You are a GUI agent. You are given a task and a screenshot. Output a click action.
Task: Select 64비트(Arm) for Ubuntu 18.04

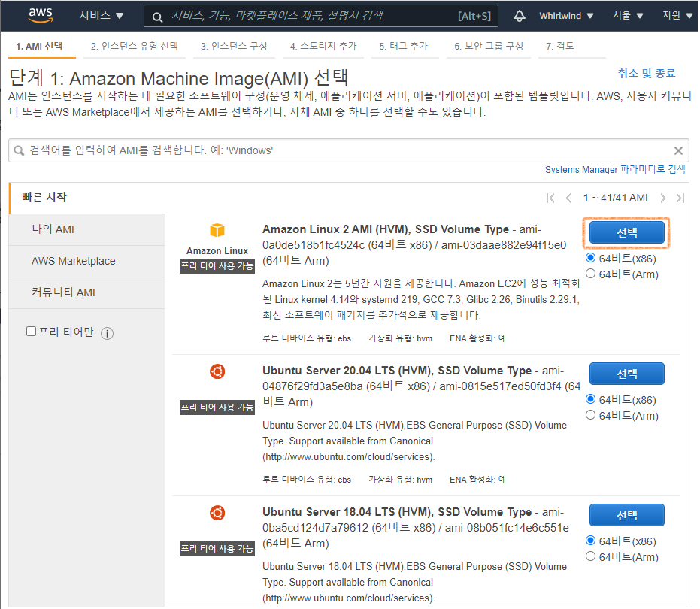tap(591, 556)
